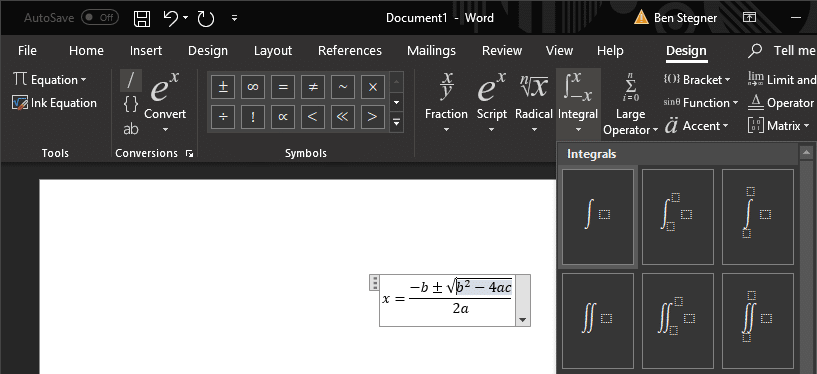The height and width of the screenshot is (374, 817).
Task: Insert the division symbol
Action: coord(223,117)
